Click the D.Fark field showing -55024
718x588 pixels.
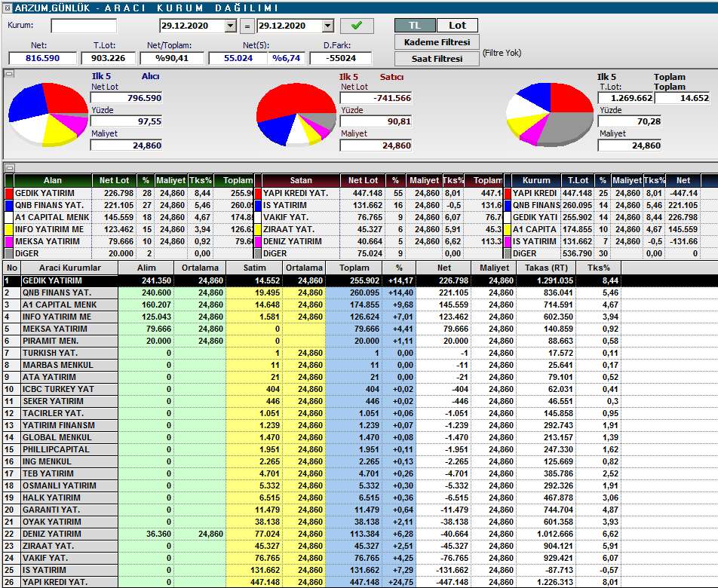click(x=341, y=58)
